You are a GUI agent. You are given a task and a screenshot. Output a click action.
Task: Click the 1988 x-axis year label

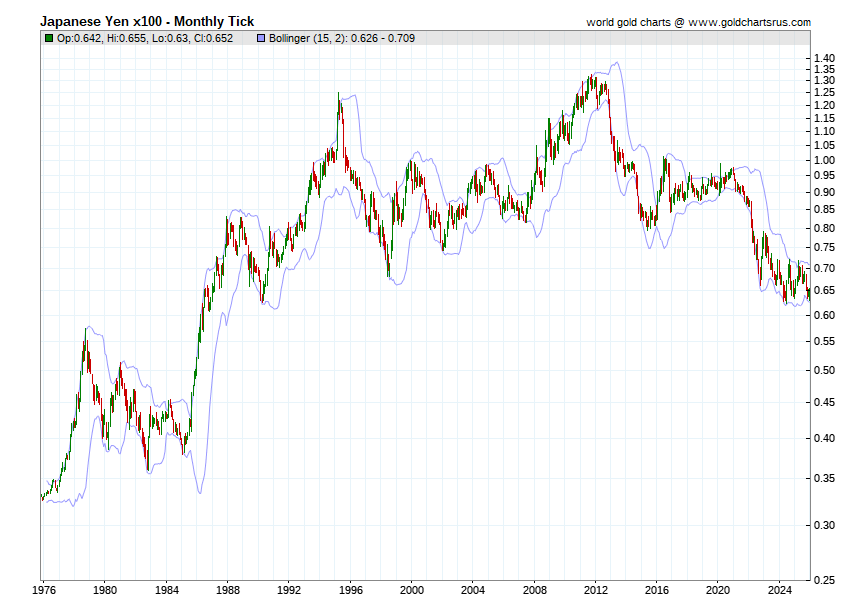point(228,590)
